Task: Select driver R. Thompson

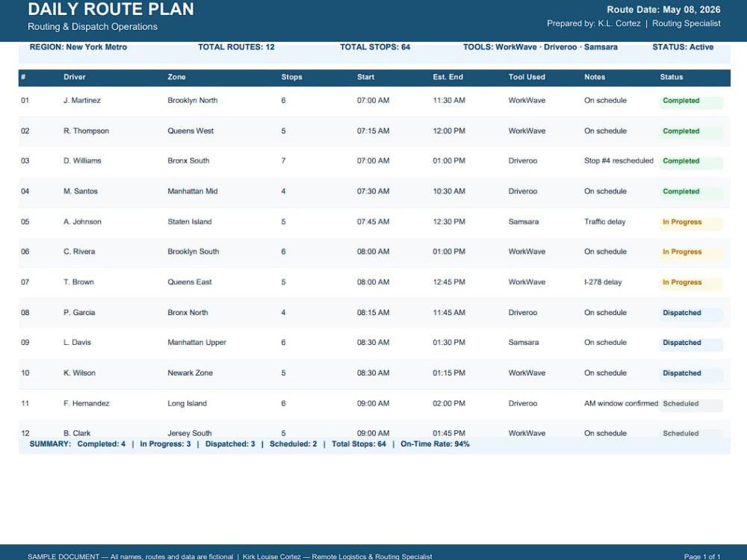Action: 86,131
